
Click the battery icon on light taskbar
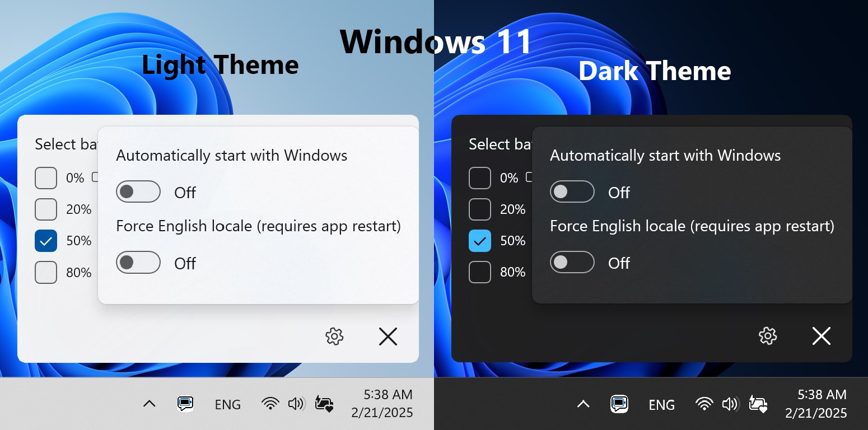[x=324, y=404]
